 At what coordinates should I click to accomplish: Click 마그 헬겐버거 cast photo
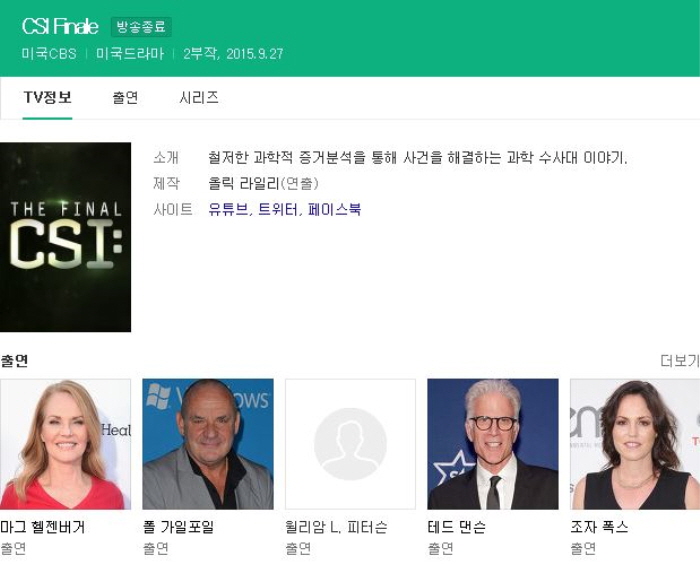click(65, 444)
